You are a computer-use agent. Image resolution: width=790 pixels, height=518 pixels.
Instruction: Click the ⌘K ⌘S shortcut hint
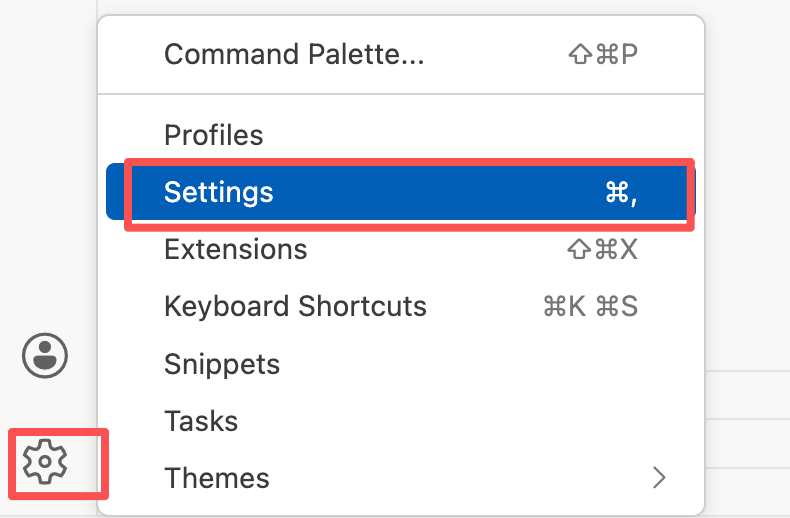590,306
